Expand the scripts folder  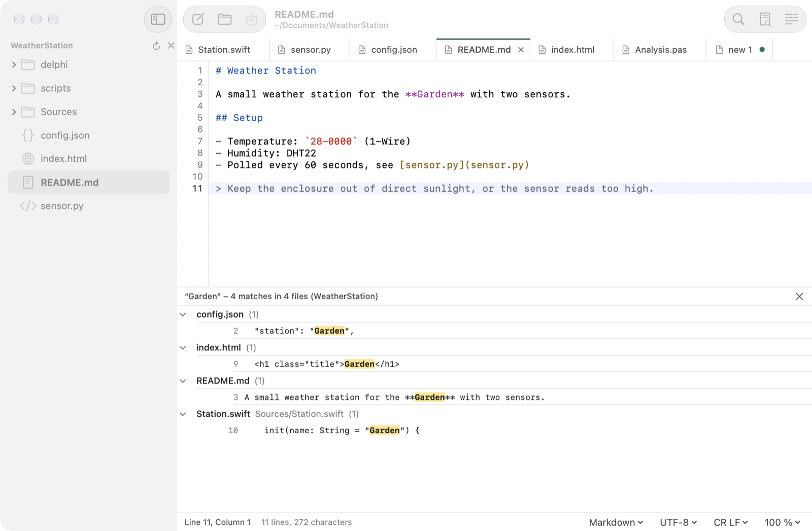(x=14, y=88)
